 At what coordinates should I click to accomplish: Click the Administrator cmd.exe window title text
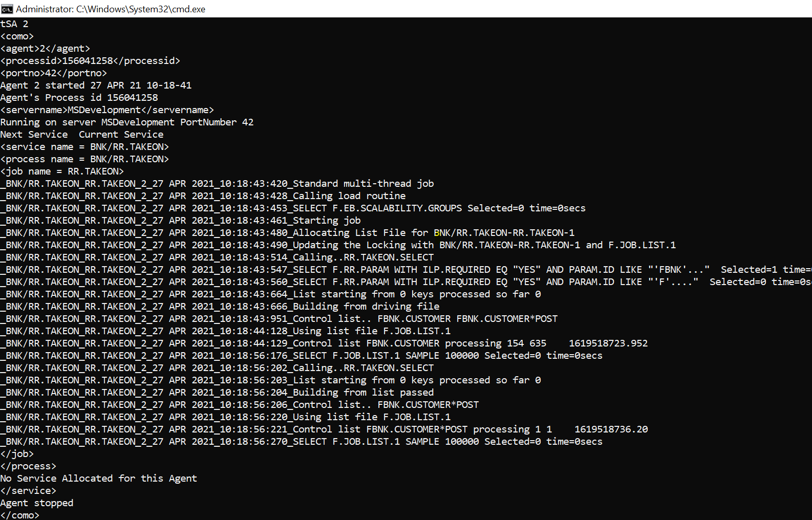tap(111, 9)
